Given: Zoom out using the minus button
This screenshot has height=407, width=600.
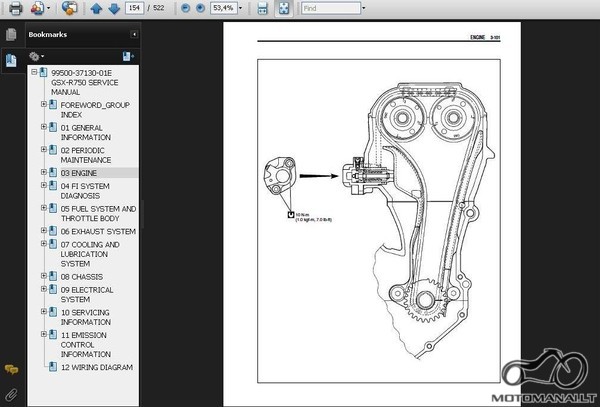Looking at the screenshot, I should coord(185,8).
